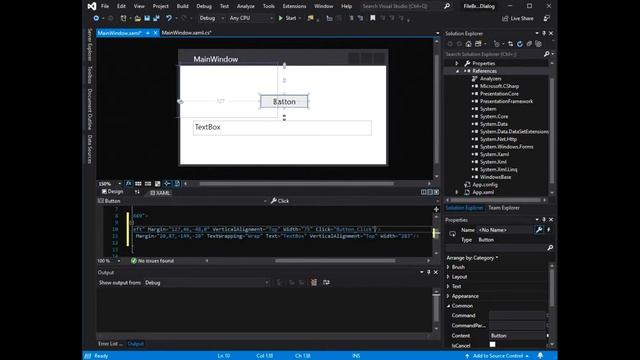Select the Button in the designer
The image size is (640, 360).
tap(284, 102)
